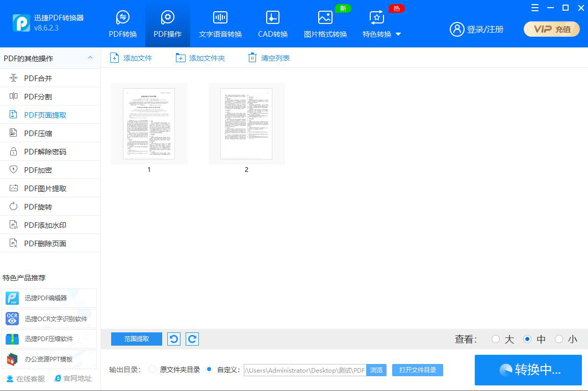Go to the CAD转换 tab
This screenshot has width=588, height=391.
click(x=273, y=24)
